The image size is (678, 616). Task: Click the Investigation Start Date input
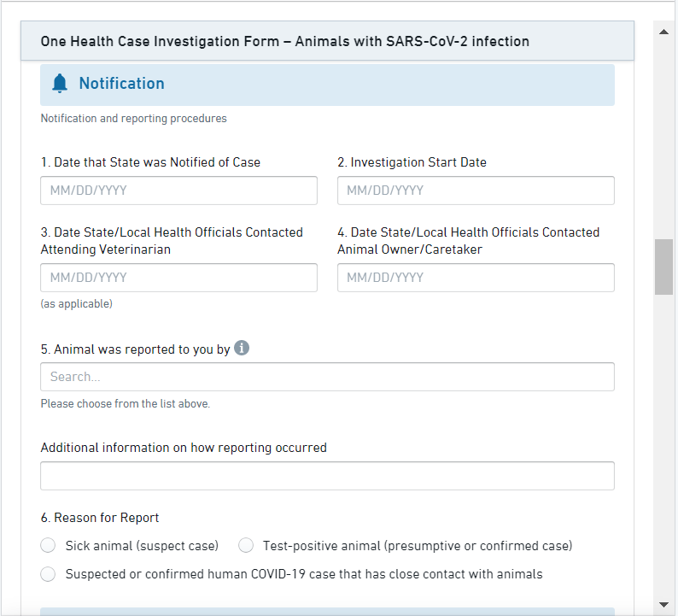point(476,191)
